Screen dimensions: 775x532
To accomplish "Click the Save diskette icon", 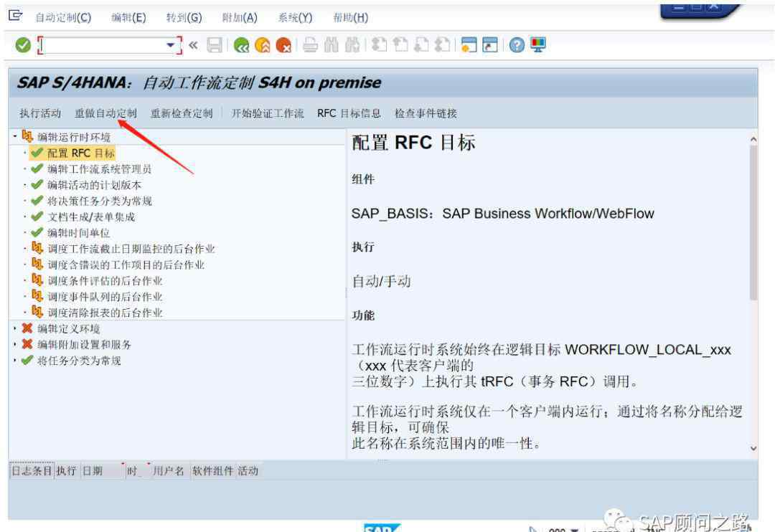I will 215,45.
